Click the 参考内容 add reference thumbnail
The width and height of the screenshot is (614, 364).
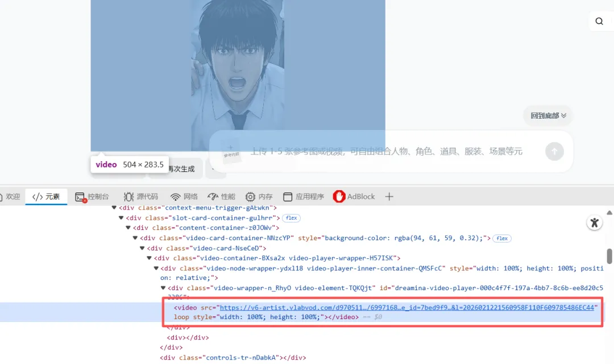tap(231, 153)
